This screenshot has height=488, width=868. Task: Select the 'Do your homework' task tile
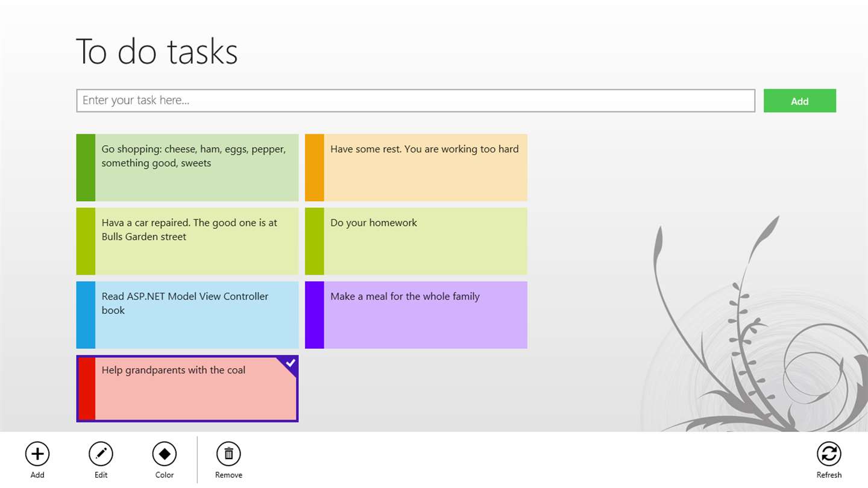pyautogui.click(x=425, y=241)
